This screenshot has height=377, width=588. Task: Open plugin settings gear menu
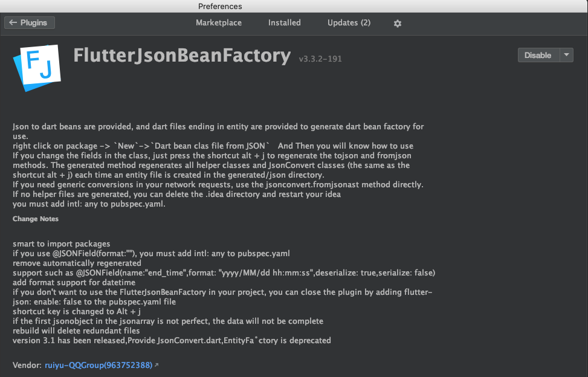398,23
